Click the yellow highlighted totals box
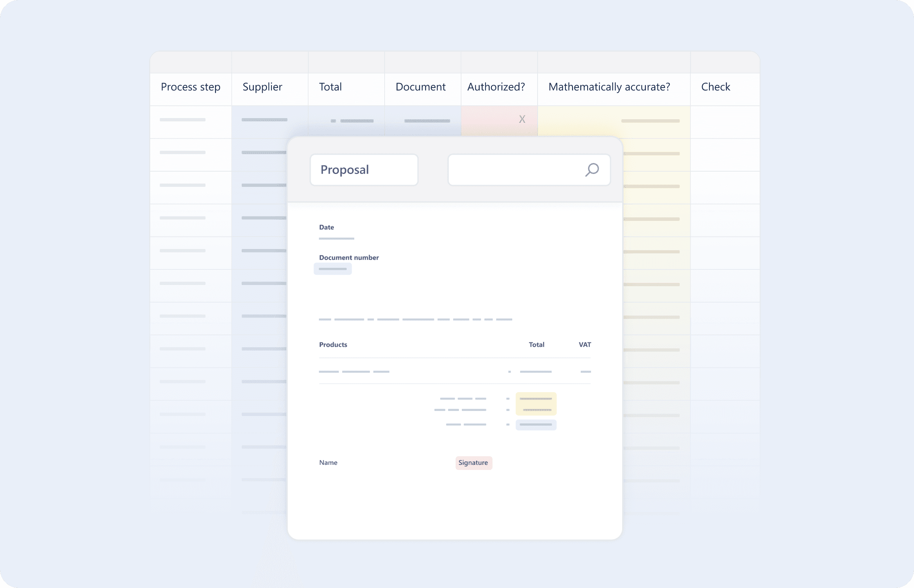Viewport: 914px width, 588px height. coord(536,404)
